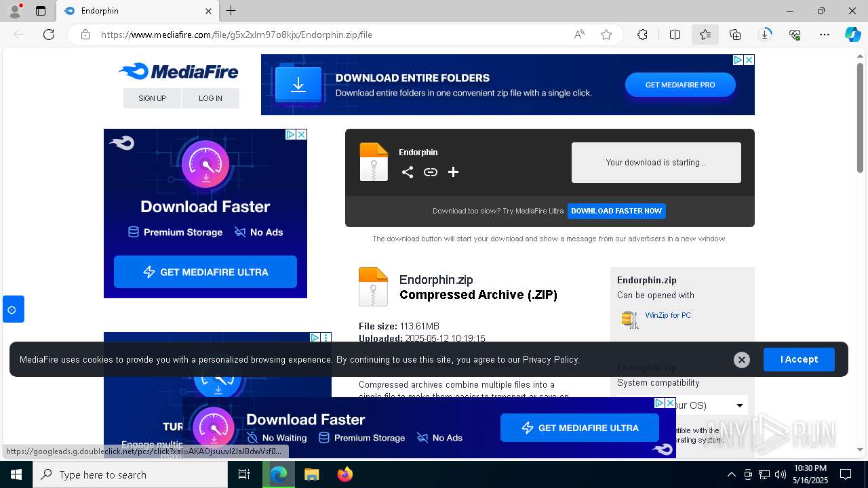Close the left Download Faster ad
This screenshot has height=488, width=868.
pos(301,134)
